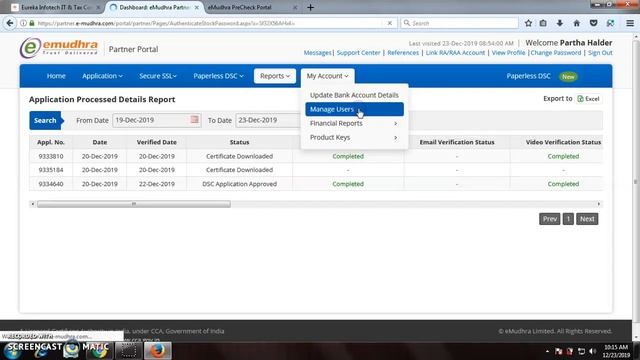Screen dimensions: 640x360
Task: Open the Support Center link
Action: (x=358, y=53)
